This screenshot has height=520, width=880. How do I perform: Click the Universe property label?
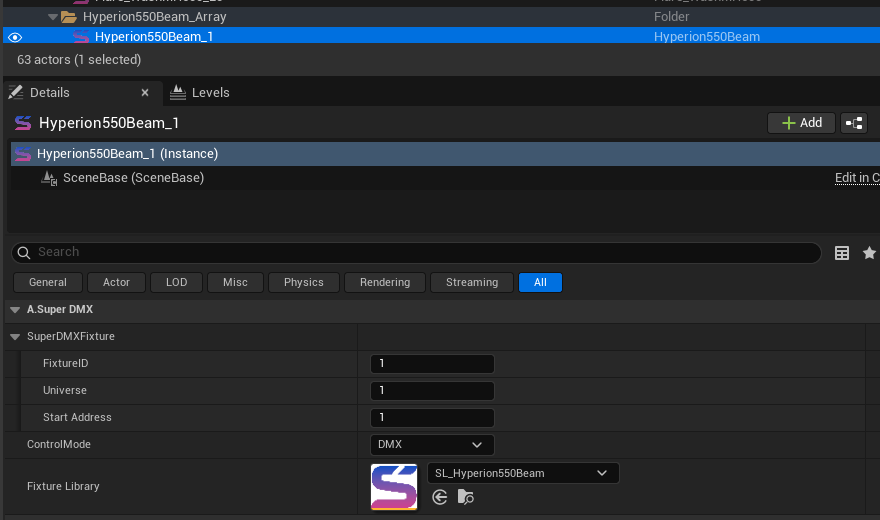coord(65,390)
